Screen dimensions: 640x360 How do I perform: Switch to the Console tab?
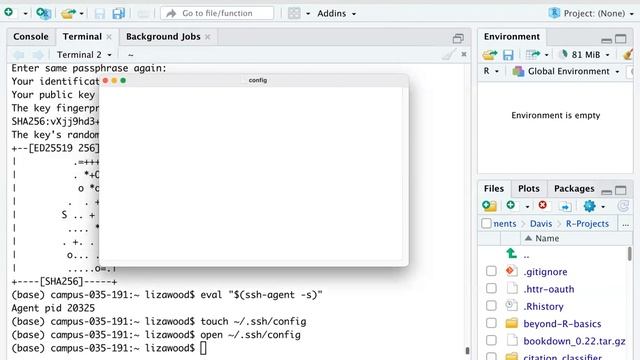(31, 37)
